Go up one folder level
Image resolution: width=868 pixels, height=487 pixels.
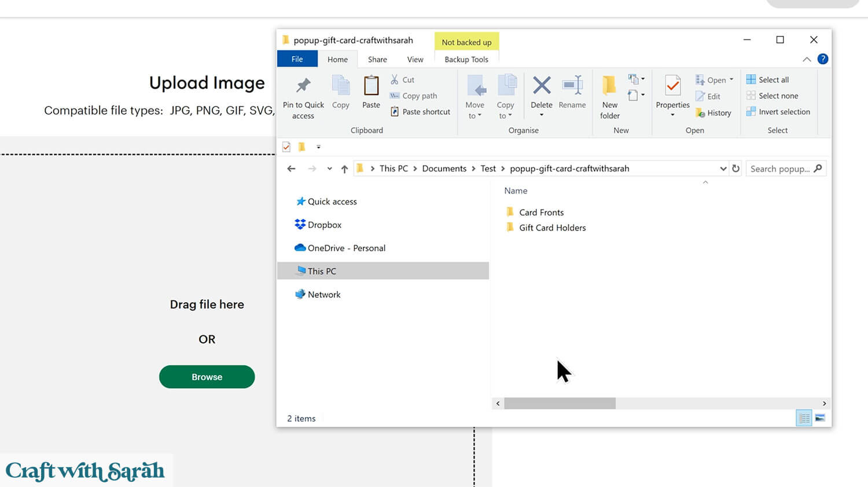[344, 169]
